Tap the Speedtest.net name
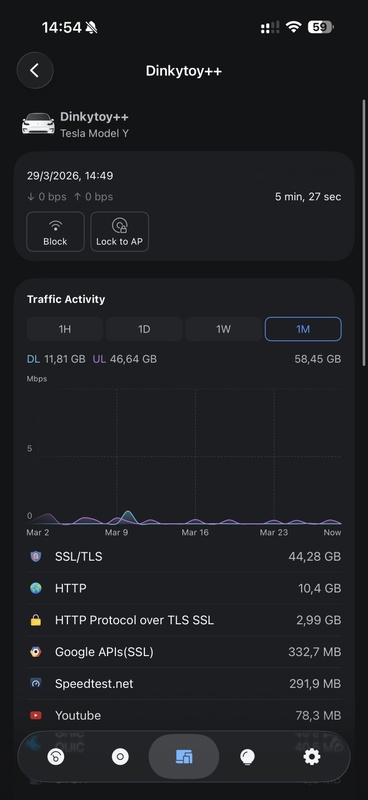 [94, 684]
